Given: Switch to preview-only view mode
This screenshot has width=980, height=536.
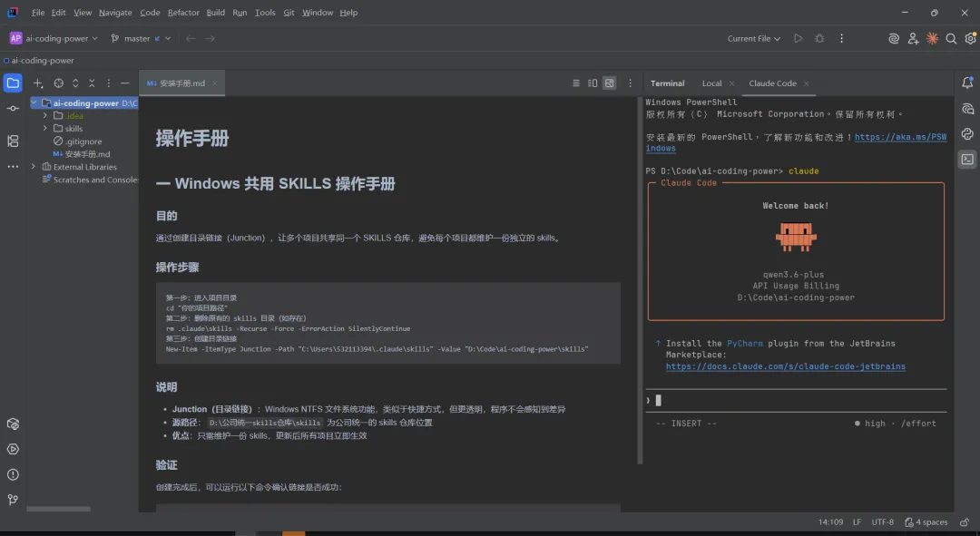Looking at the screenshot, I should (x=610, y=83).
